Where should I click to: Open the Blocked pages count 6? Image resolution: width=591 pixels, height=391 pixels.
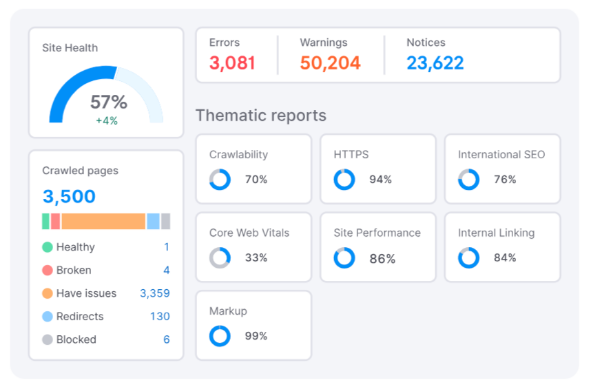(166, 339)
